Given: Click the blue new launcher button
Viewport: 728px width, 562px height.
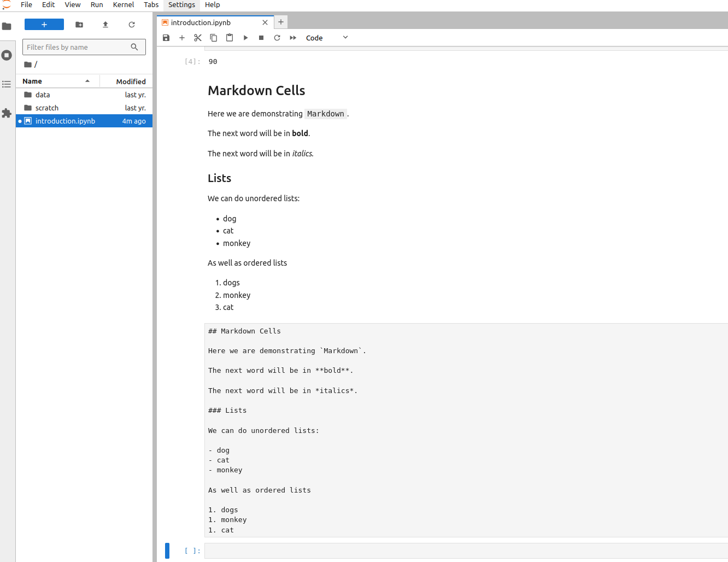Looking at the screenshot, I should point(44,25).
